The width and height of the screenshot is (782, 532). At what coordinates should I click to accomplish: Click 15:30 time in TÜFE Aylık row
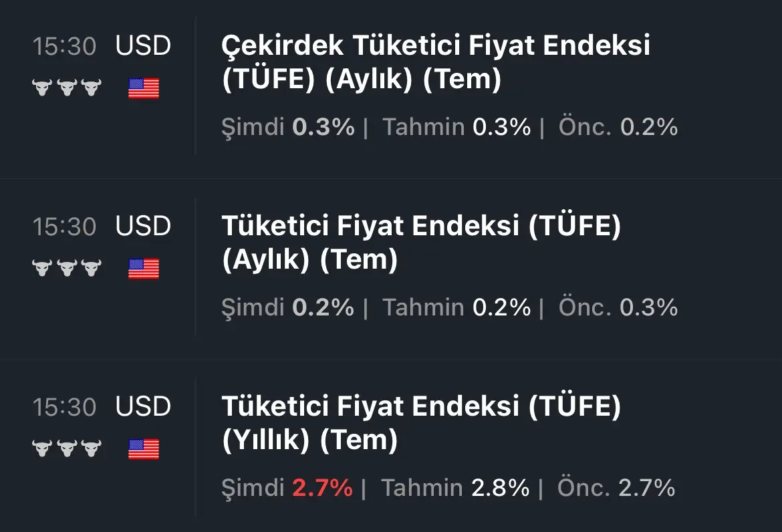[x=64, y=227]
